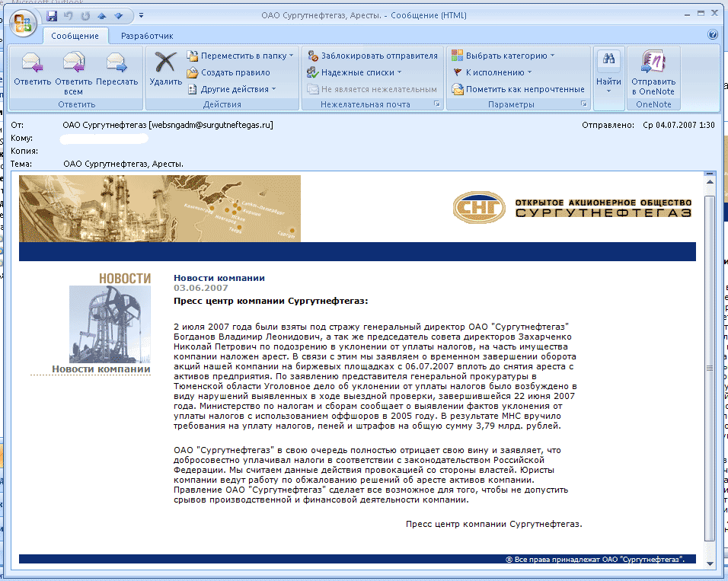Click the Save icon in quick access toolbar

(52, 16)
